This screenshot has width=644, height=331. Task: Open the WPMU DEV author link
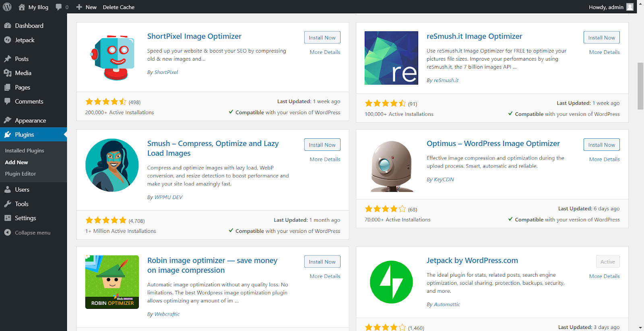[x=169, y=197]
